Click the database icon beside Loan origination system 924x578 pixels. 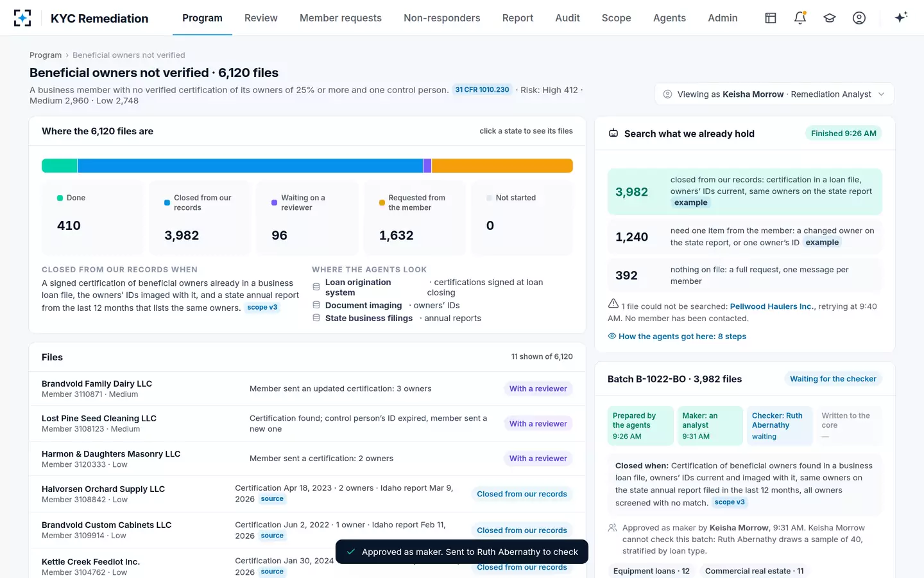click(316, 287)
